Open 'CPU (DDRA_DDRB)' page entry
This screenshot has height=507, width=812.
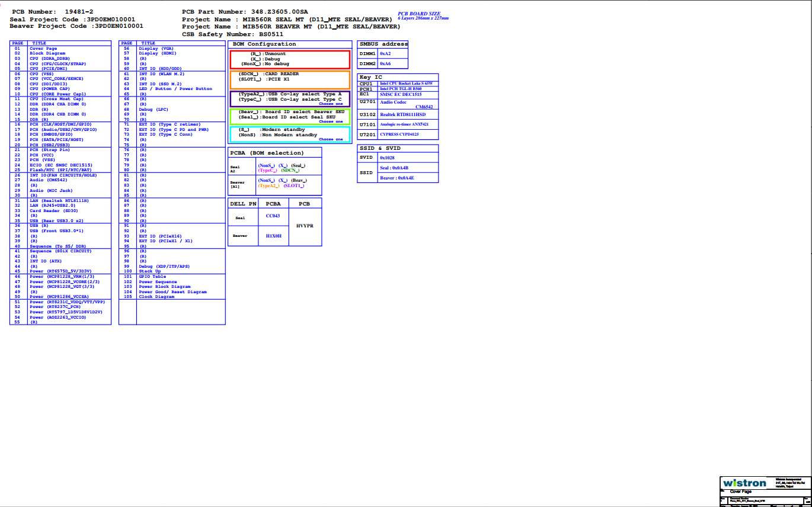click(x=50, y=59)
